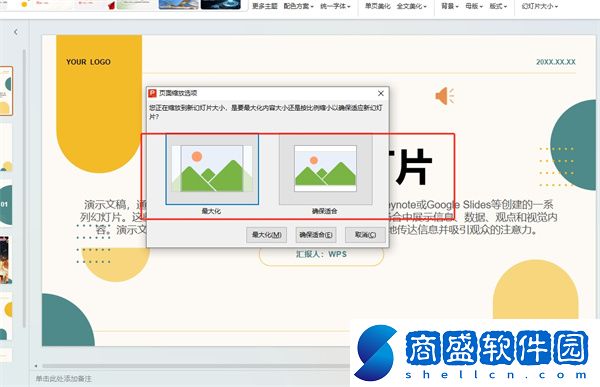Open the 版式 dropdown
The height and width of the screenshot is (387, 600).
498,6
